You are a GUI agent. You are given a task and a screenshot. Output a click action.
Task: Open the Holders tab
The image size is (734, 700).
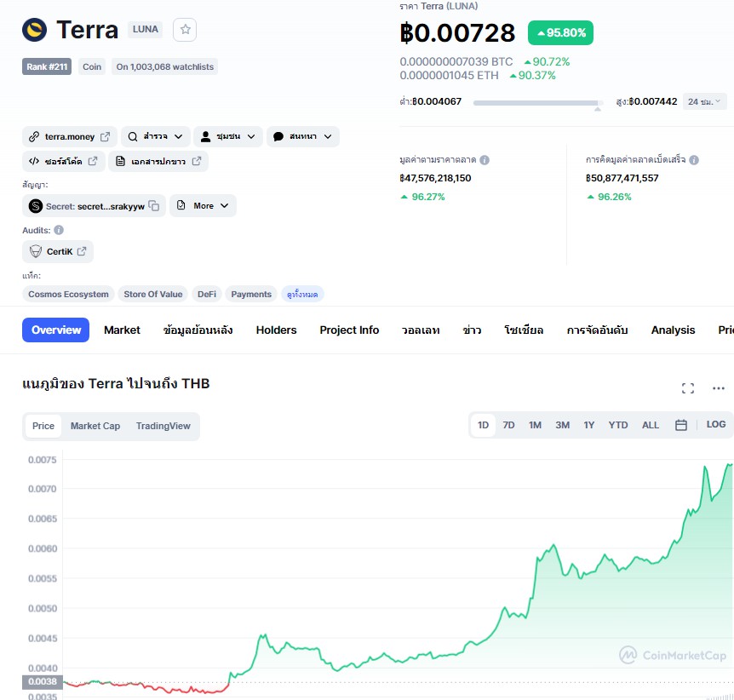click(x=276, y=330)
